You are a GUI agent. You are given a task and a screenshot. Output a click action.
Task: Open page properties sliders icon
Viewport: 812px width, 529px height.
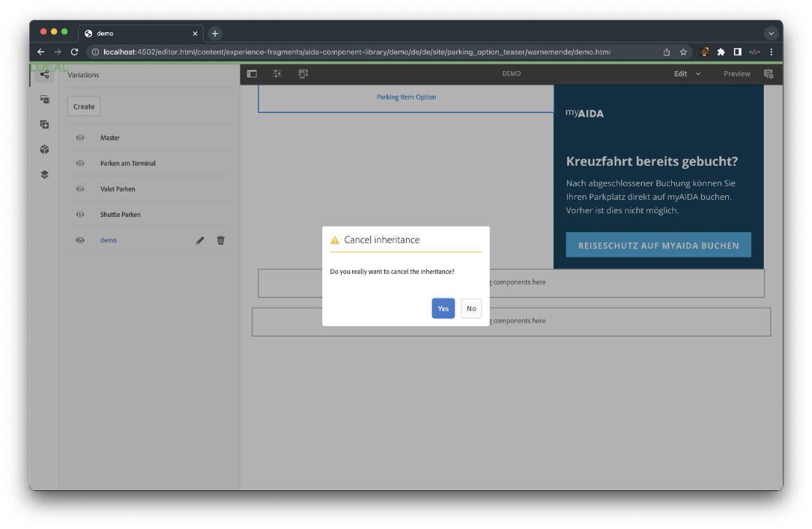[277, 74]
